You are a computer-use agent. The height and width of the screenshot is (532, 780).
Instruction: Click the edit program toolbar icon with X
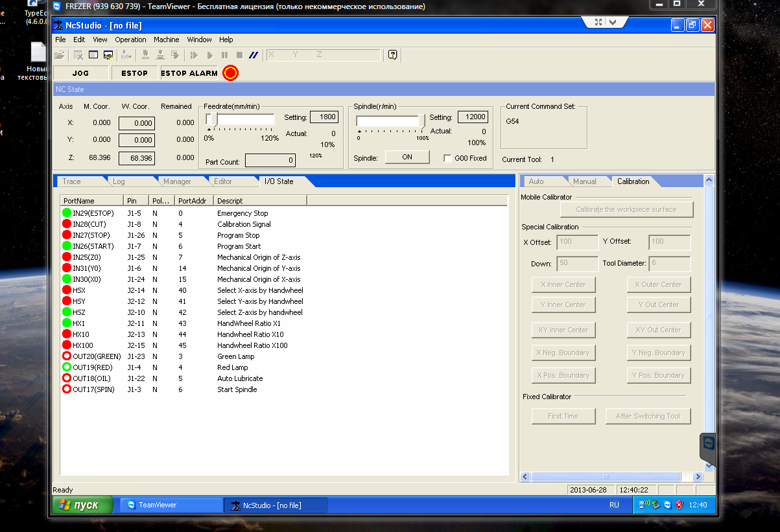pos(78,55)
